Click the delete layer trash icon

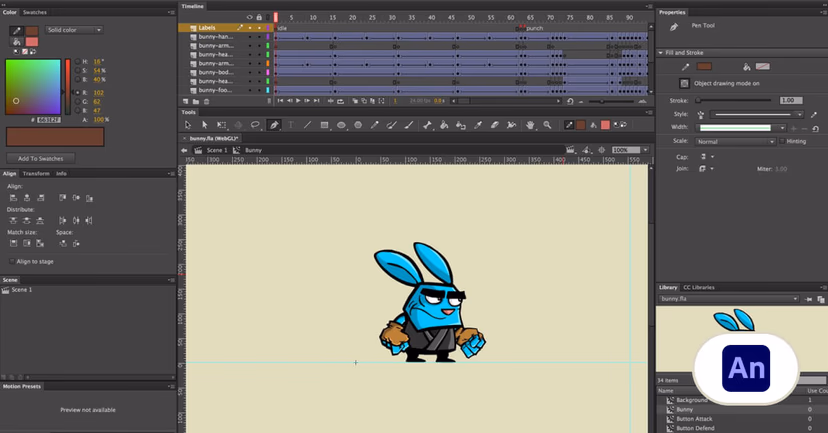click(206, 101)
